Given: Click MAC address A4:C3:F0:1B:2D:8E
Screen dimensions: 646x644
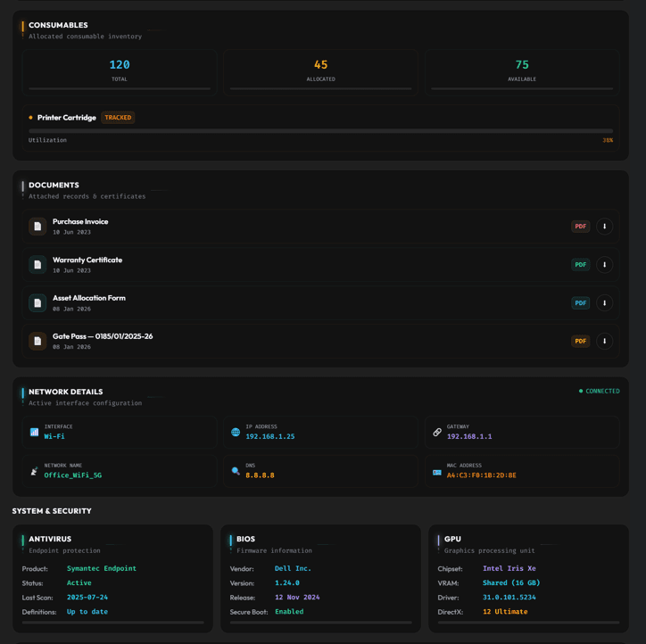Looking at the screenshot, I should [481, 475].
